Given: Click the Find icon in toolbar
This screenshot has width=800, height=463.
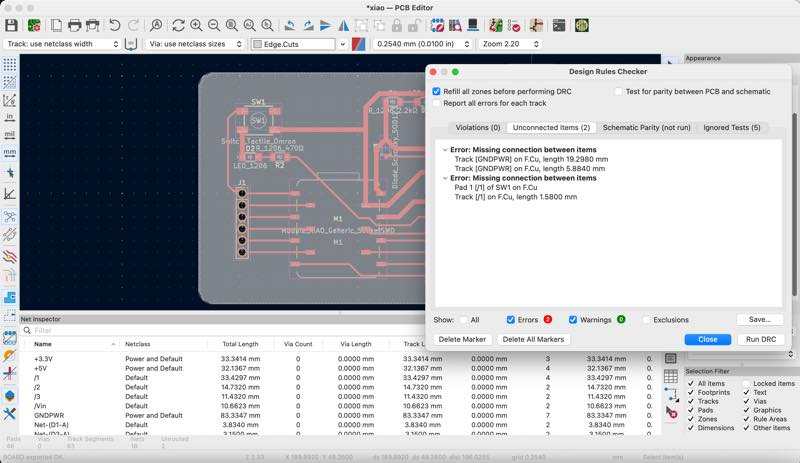Looking at the screenshot, I should pyautogui.click(x=156, y=25).
